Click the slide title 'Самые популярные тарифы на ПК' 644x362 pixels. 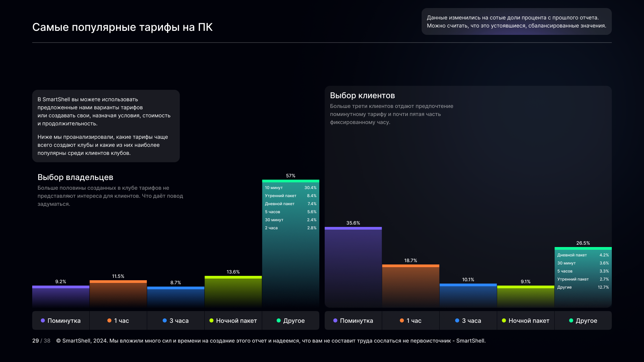pos(122,27)
